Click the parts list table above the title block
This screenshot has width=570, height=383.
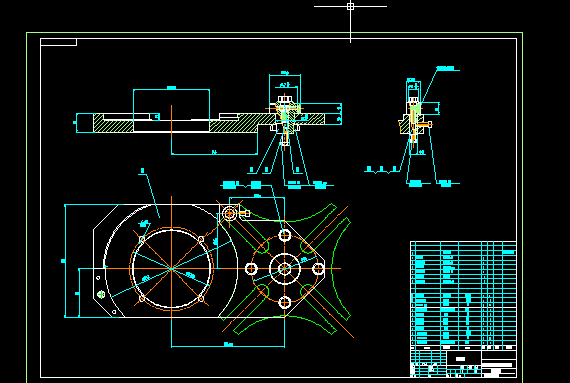pos(463,295)
